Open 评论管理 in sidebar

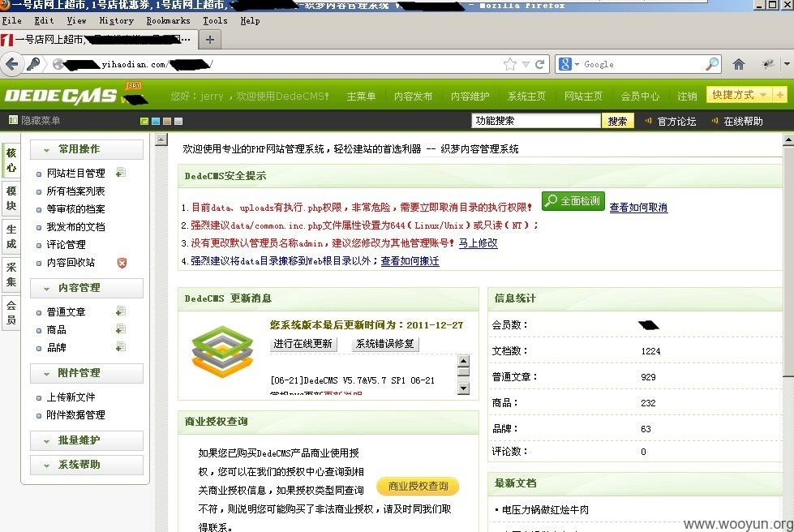click(x=66, y=245)
